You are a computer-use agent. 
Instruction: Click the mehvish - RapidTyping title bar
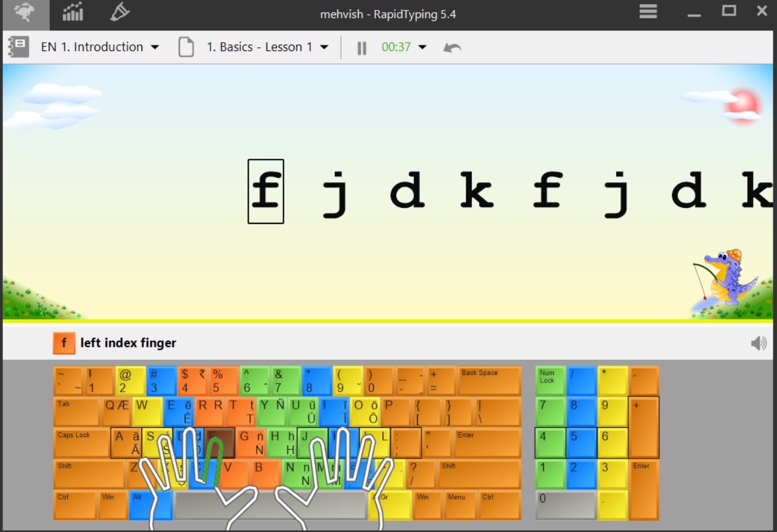[x=388, y=14]
